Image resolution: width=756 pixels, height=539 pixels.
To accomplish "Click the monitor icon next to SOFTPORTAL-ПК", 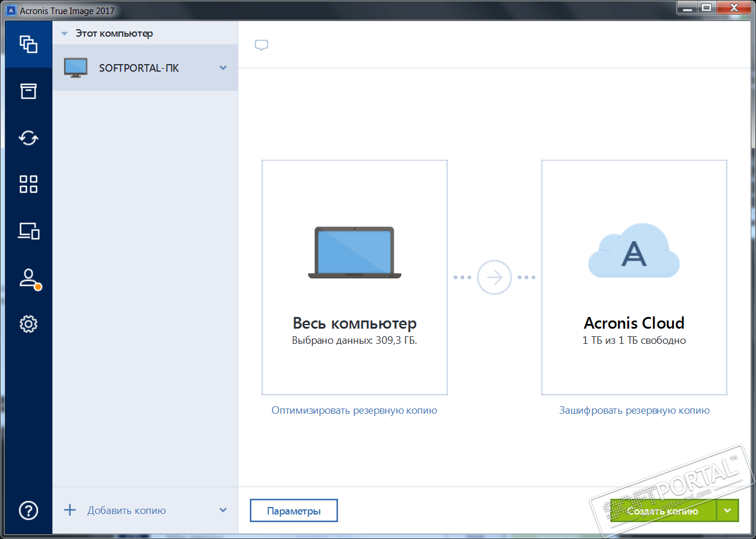I will [76, 68].
